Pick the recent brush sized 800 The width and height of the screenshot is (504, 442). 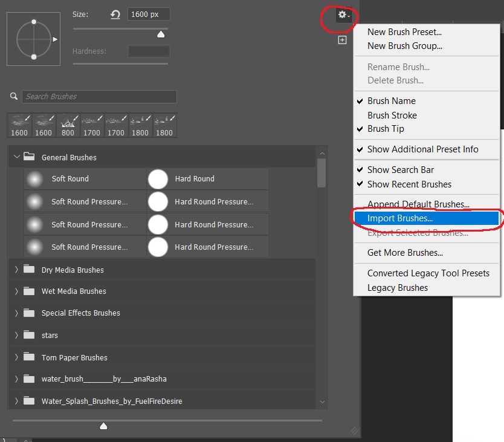(68, 126)
